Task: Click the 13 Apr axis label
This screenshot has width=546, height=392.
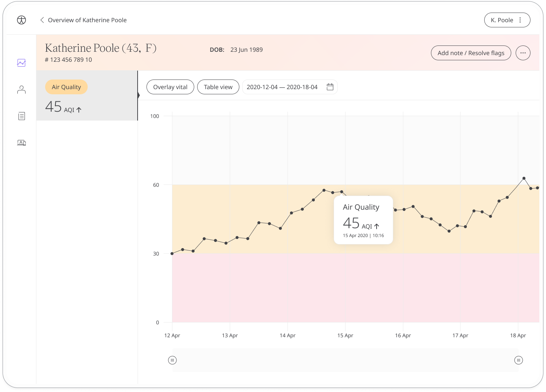Action: (x=230, y=335)
